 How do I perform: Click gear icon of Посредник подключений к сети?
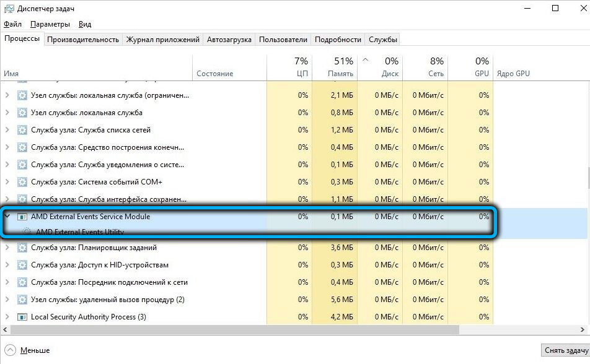[x=22, y=282]
